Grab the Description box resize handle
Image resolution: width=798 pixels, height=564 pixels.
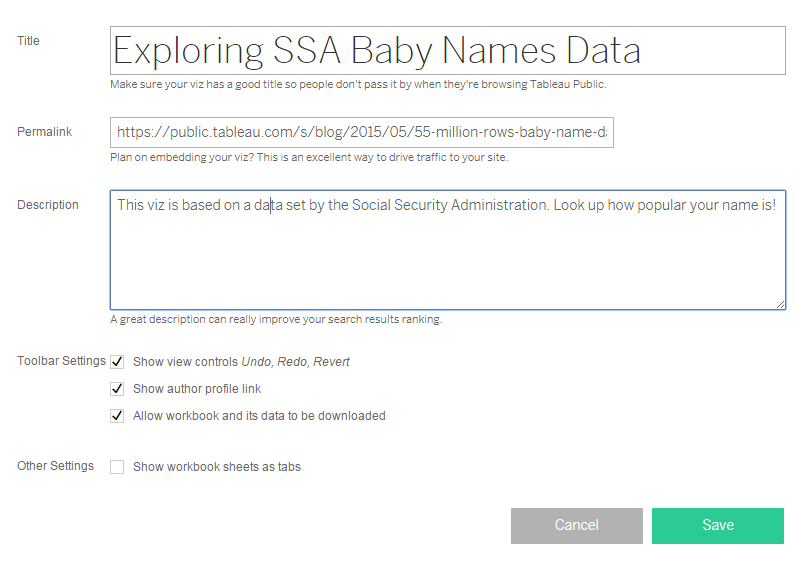coord(779,303)
